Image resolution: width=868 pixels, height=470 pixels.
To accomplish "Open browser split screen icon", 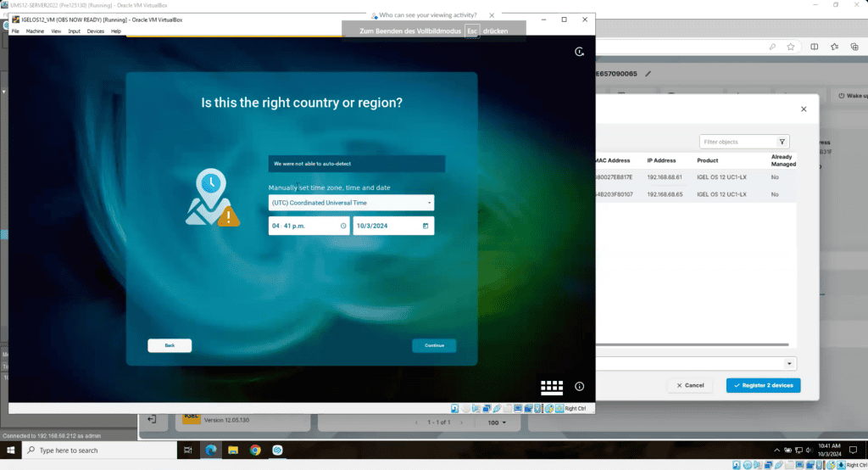I will click(814, 48).
